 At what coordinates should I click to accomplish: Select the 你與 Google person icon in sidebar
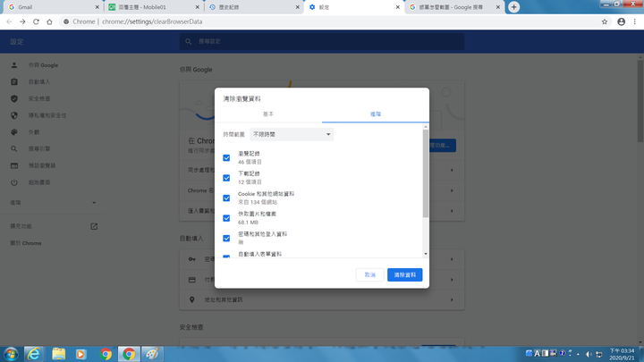(x=14, y=65)
